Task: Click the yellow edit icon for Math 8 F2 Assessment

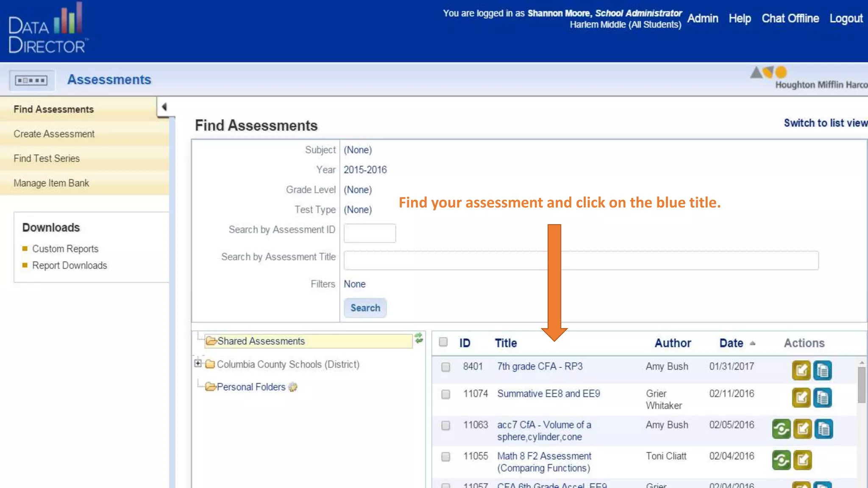Action: [802, 460]
